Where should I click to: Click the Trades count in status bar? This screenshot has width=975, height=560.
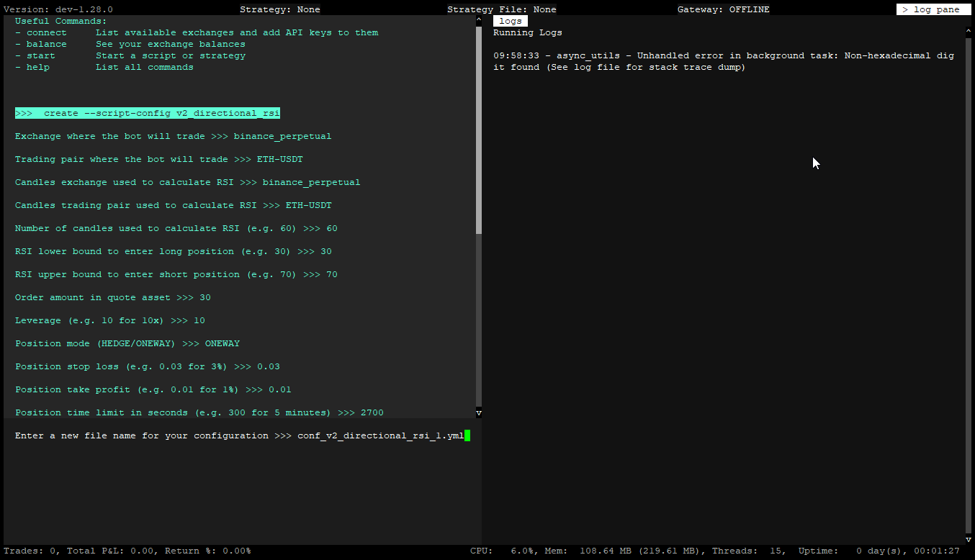point(30,551)
